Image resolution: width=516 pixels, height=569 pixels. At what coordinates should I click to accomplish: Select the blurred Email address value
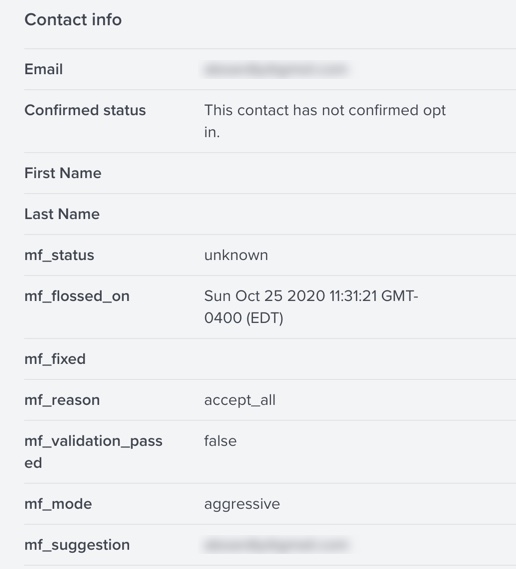coord(277,69)
